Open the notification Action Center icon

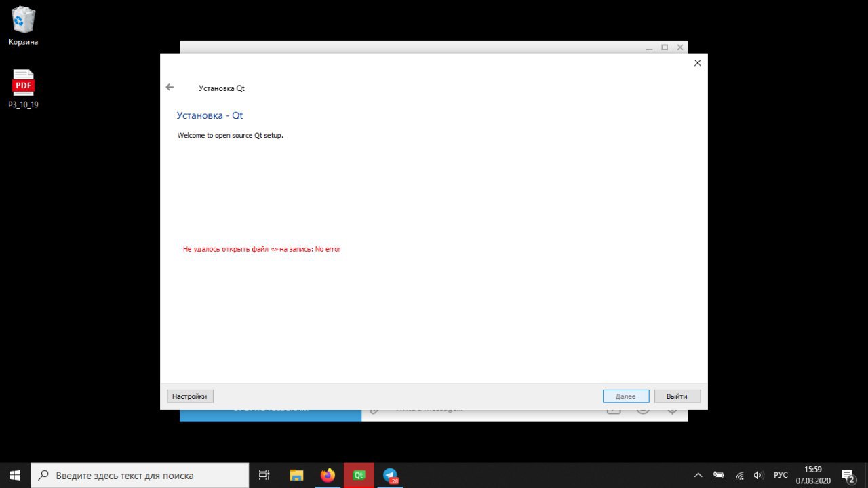[x=848, y=475]
